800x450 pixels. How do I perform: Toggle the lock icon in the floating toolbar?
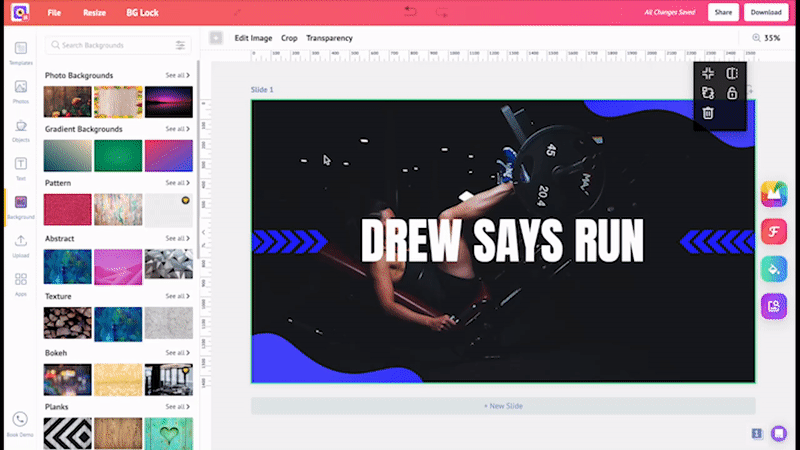732,93
